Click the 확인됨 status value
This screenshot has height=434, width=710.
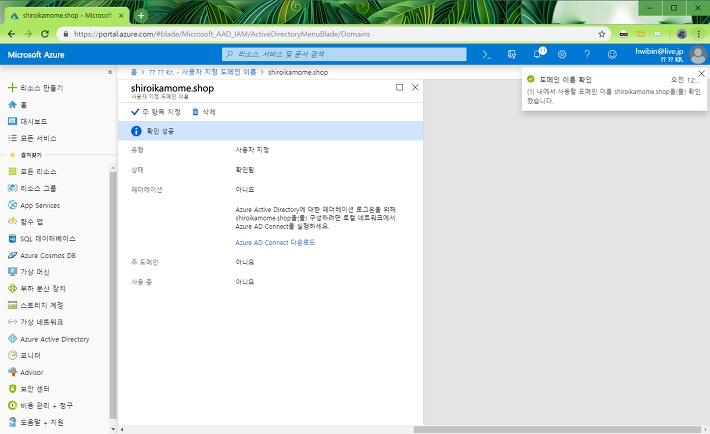(x=245, y=170)
